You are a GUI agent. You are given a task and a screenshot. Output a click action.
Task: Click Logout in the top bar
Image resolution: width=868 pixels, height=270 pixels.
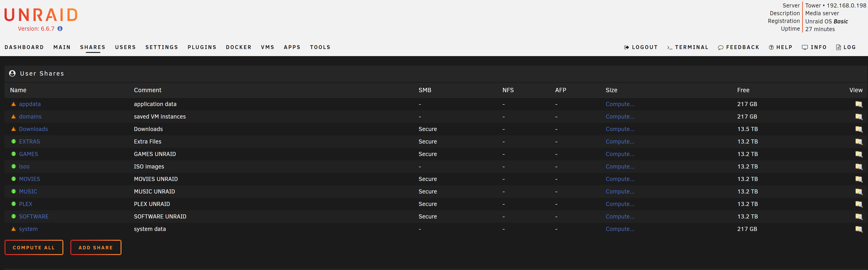640,47
